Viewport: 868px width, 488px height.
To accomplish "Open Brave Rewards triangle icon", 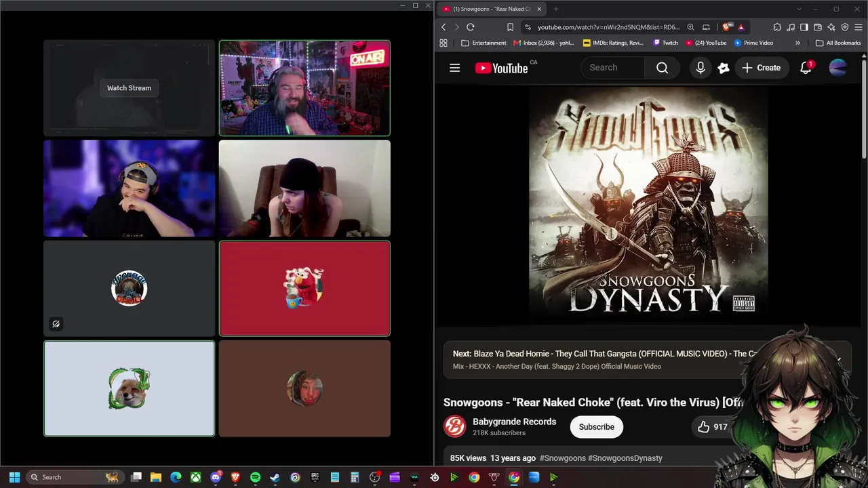I will (x=741, y=27).
